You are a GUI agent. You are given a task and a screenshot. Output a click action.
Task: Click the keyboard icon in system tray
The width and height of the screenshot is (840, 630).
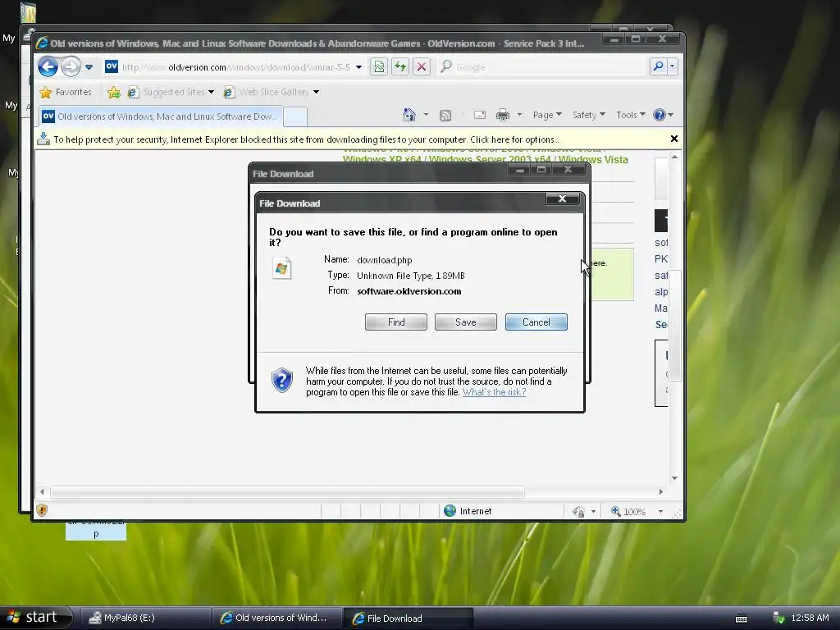click(x=742, y=619)
